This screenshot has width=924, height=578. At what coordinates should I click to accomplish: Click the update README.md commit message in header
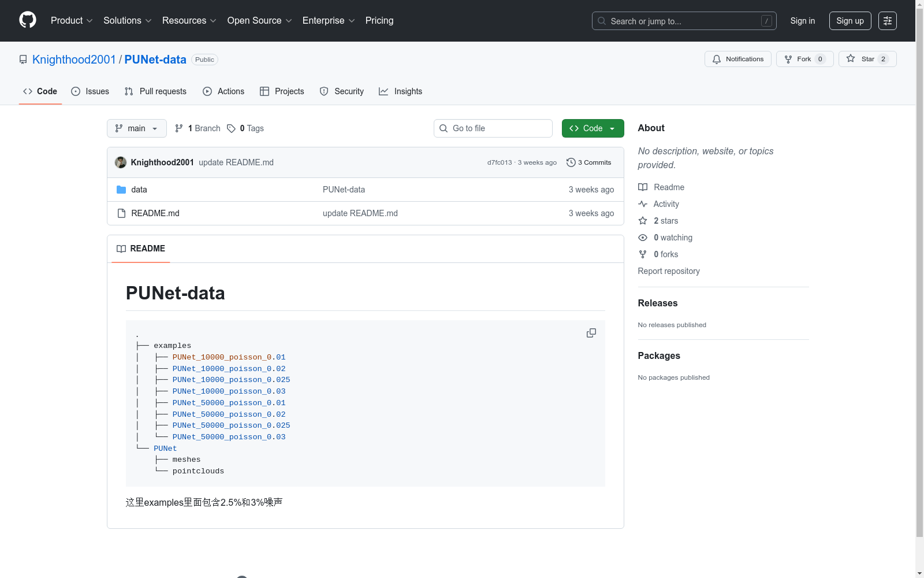pyautogui.click(x=236, y=162)
